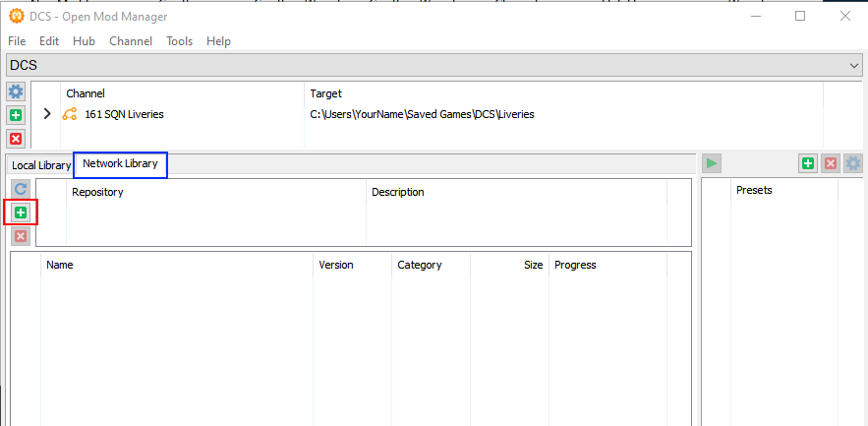
Task: Click the Repository column header
Action: (216, 192)
